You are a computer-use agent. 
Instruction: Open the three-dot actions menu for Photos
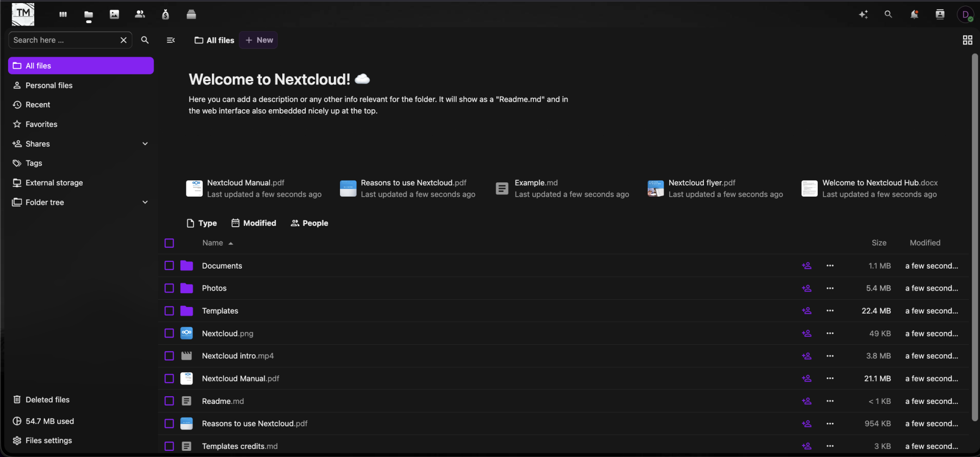pos(830,288)
